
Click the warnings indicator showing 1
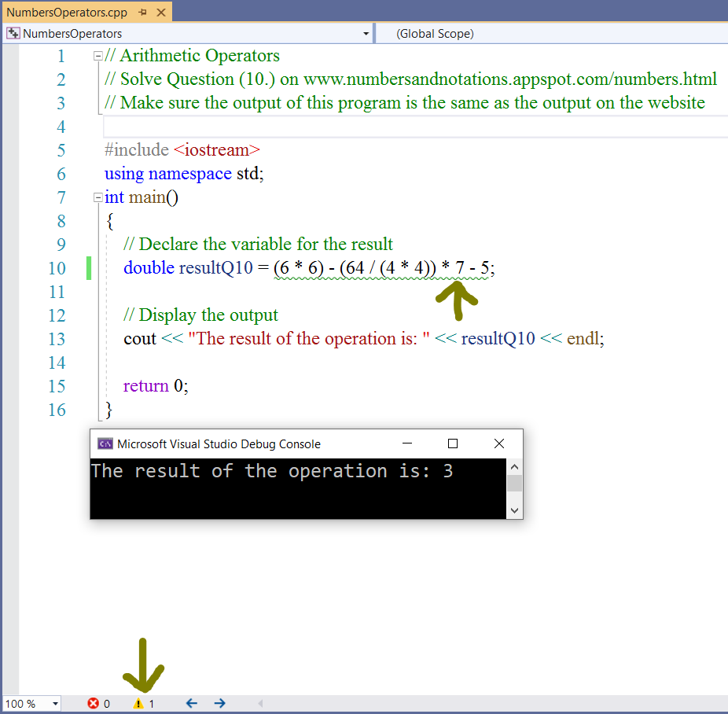point(143,704)
